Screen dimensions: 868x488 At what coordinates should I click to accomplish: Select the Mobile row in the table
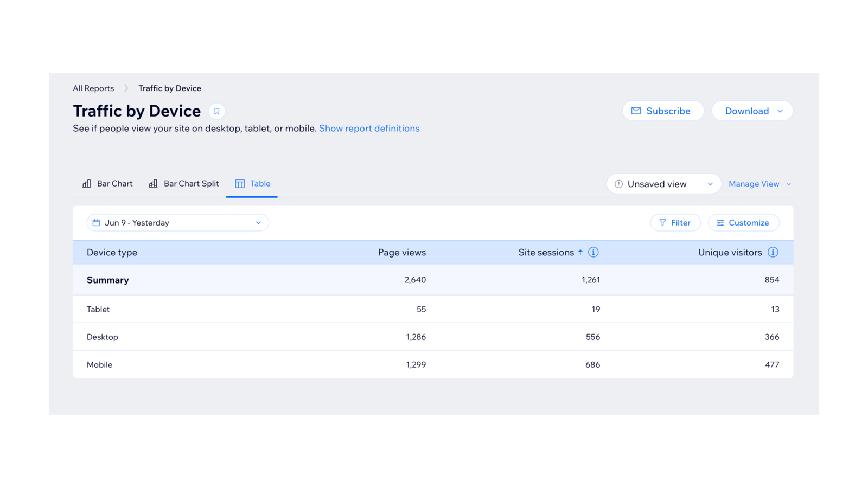(217, 364)
